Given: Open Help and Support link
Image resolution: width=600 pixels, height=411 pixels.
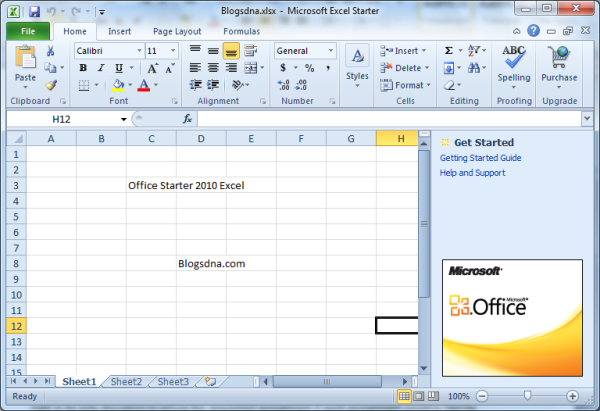Looking at the screenshot, I should [473, 173].
